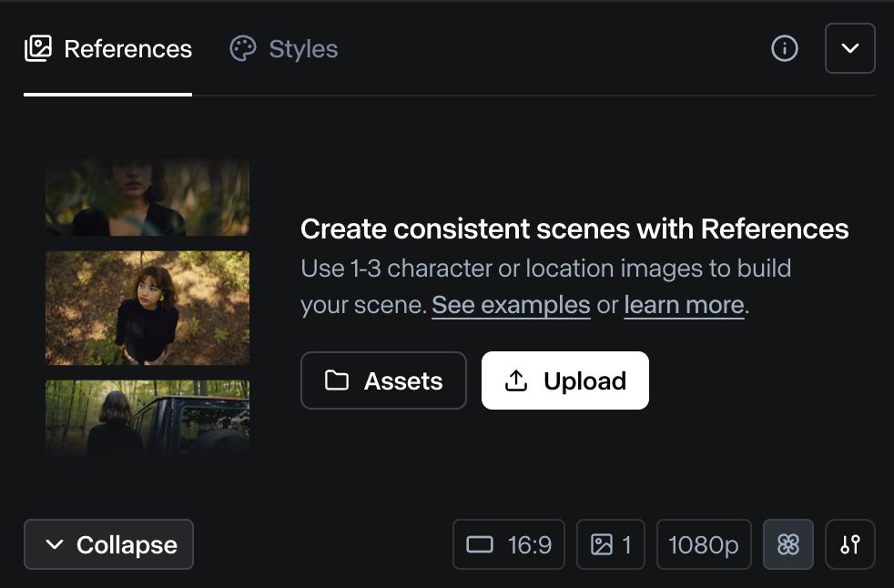Open the top-right chevron dropdown
The width and height of the screenshot is (894, 588).
(849, 48)
